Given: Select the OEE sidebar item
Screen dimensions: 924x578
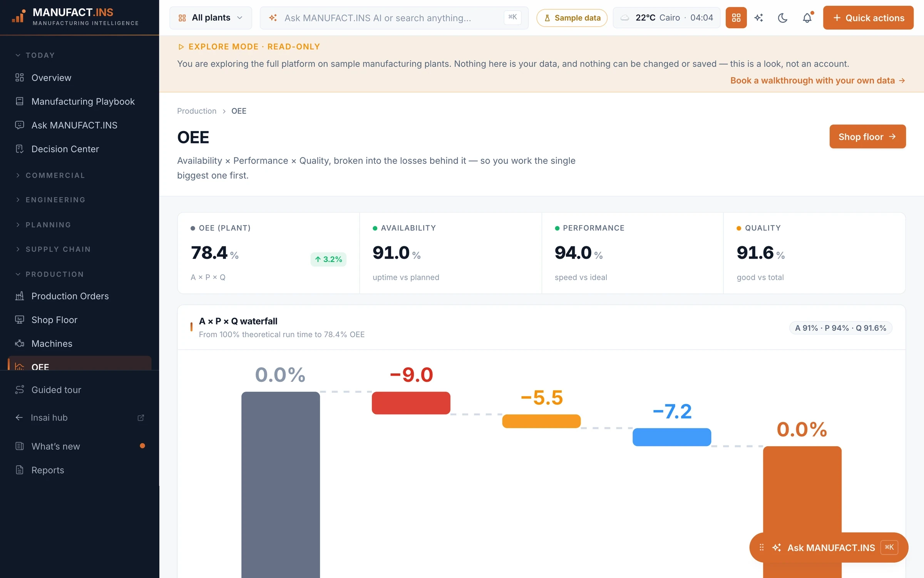Looking at the screenshot, I should pos(80,364).
